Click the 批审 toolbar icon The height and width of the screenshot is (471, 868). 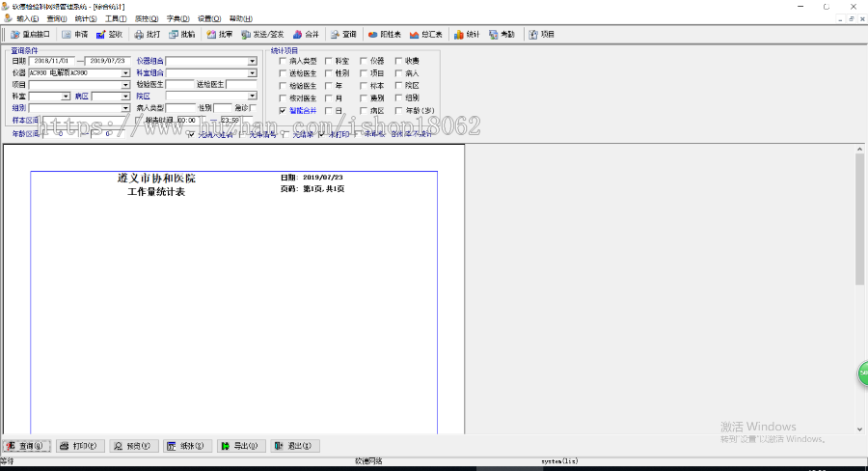(x=211, y=35)
